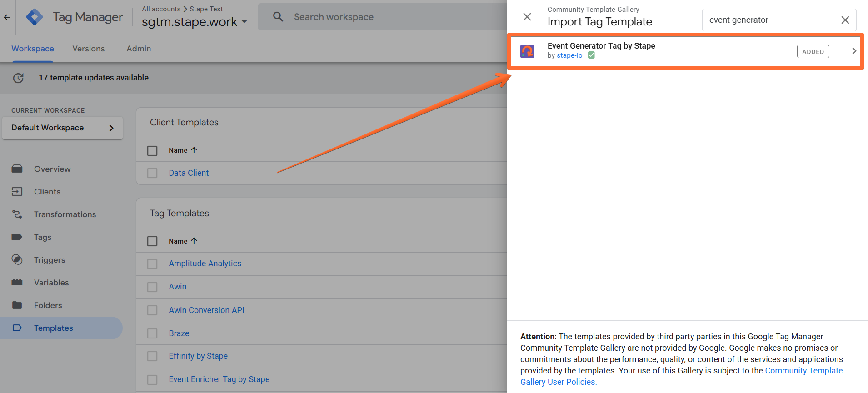The image size is (868, 393).
Task: Check the Amplitude Analytics checkbox
Action: (152, 264)
